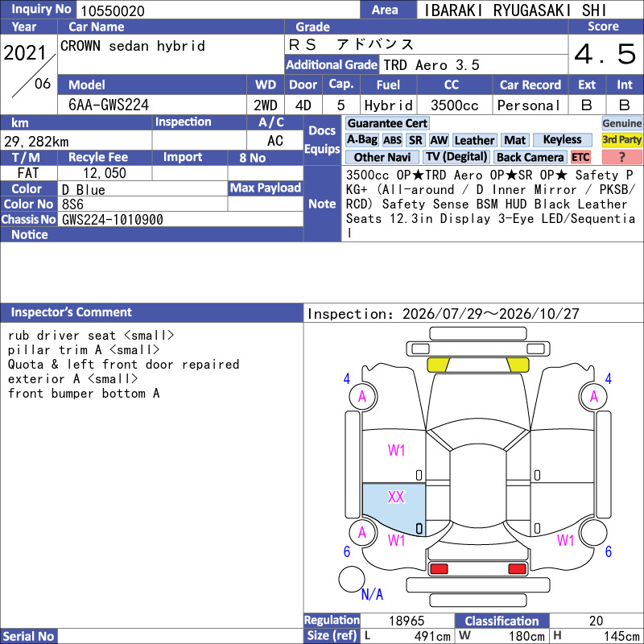The width and height of the screenshot is (644, 644).
Task: Click the color value D Blue
Action: 84,189
